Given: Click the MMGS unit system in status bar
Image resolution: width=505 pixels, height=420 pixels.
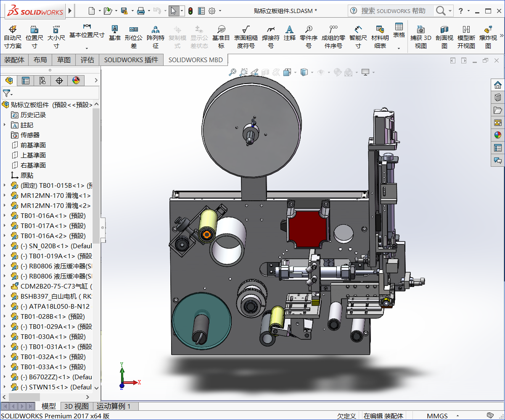Looking at the screenshot, I should (437, 416).
